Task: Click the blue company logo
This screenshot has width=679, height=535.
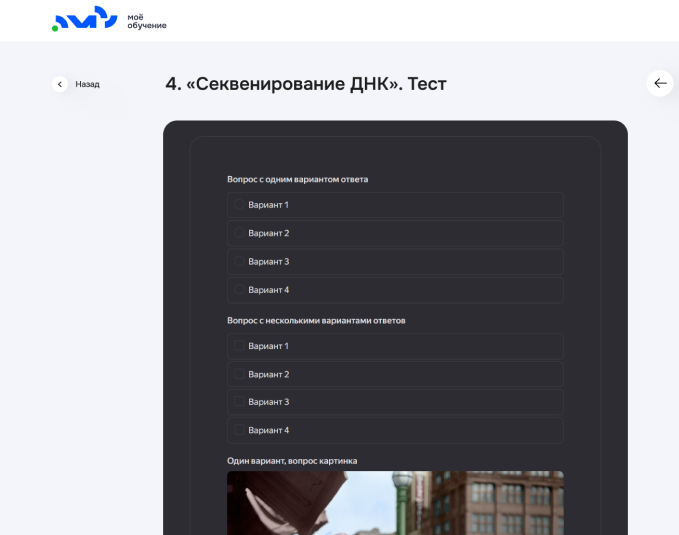Action: (x=85, y=18)
